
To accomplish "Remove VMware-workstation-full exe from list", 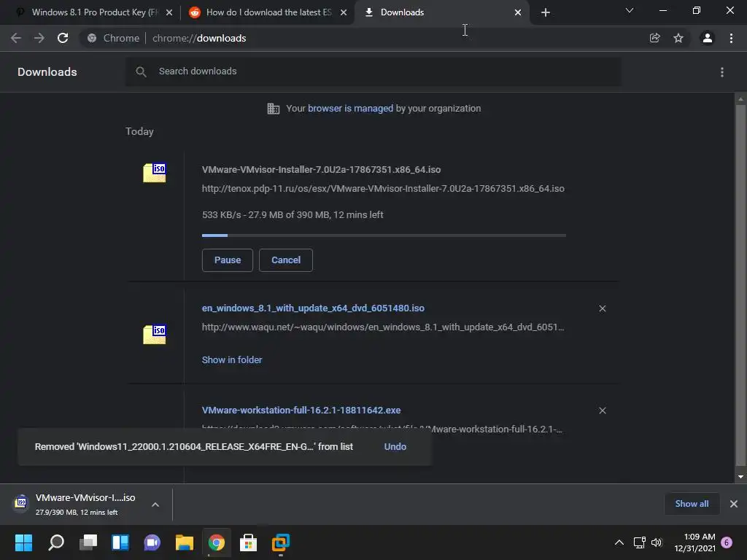I will click(x=602, y=411).
